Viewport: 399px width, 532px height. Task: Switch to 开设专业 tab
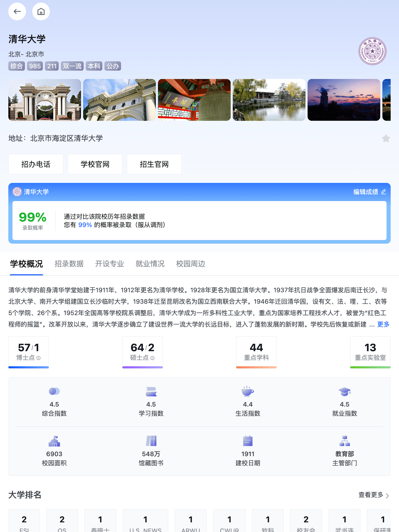click(x=109, y=264)
